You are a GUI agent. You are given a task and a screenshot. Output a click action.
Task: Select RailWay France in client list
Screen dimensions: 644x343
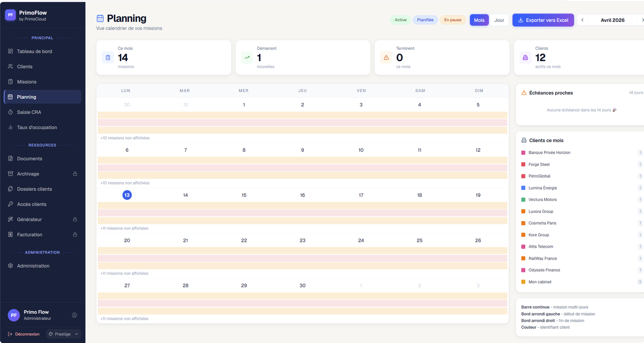[x=582, y=259]
